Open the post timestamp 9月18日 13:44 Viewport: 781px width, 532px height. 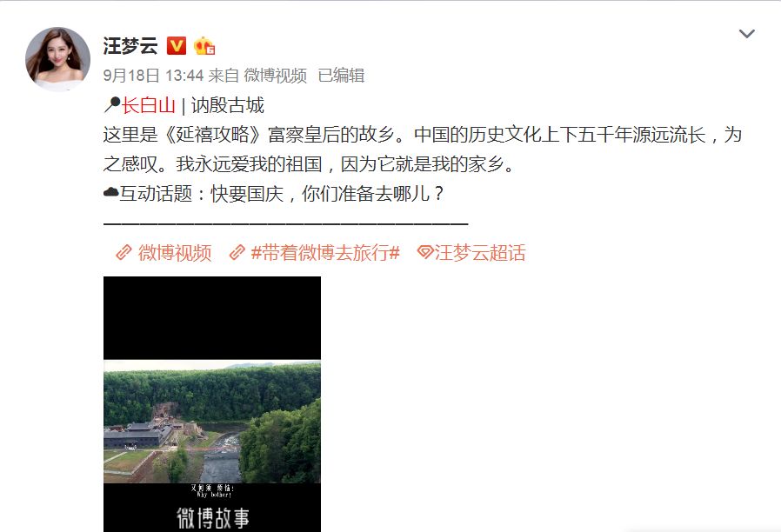153,76
